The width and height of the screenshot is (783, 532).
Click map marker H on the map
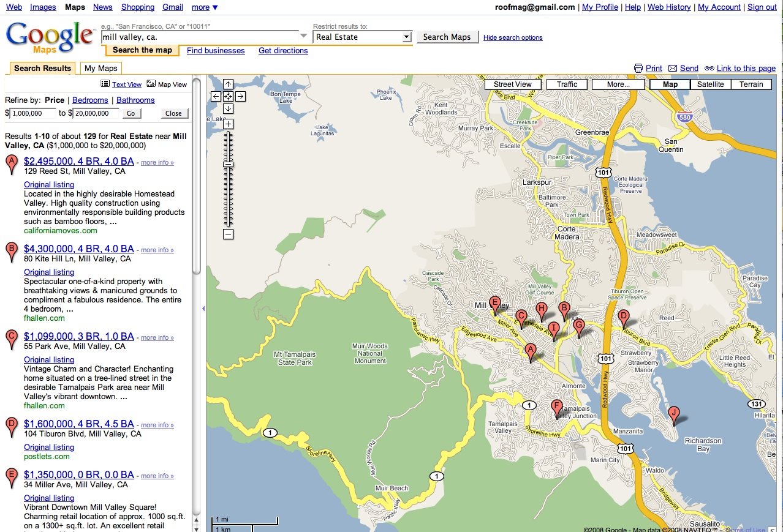pyautogui.click(x=542, y=310)
